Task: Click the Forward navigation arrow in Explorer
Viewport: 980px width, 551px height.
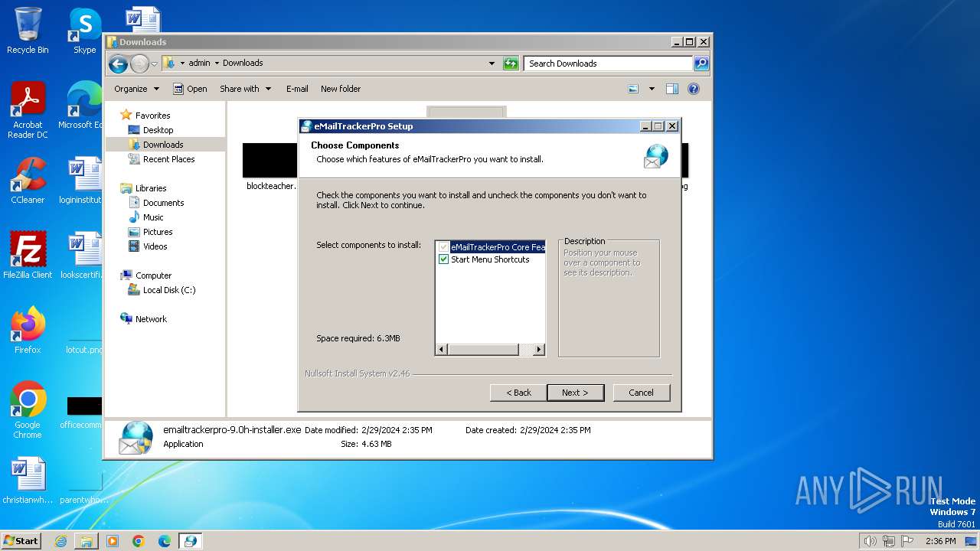Action: pos(139,64)
